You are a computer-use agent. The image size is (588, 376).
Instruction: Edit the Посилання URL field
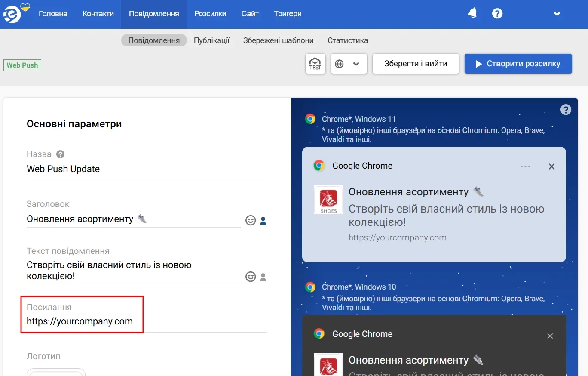[x=147, y=321]
